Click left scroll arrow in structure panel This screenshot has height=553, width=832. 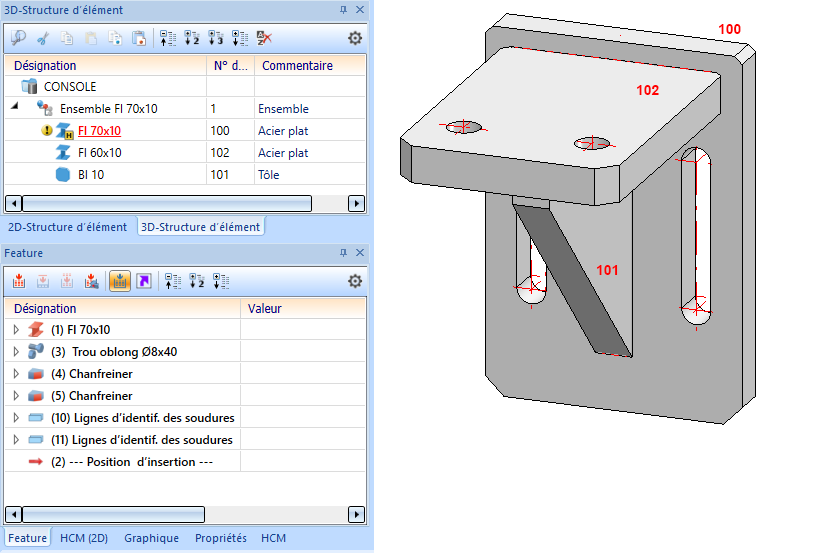(x=13, y=204)
